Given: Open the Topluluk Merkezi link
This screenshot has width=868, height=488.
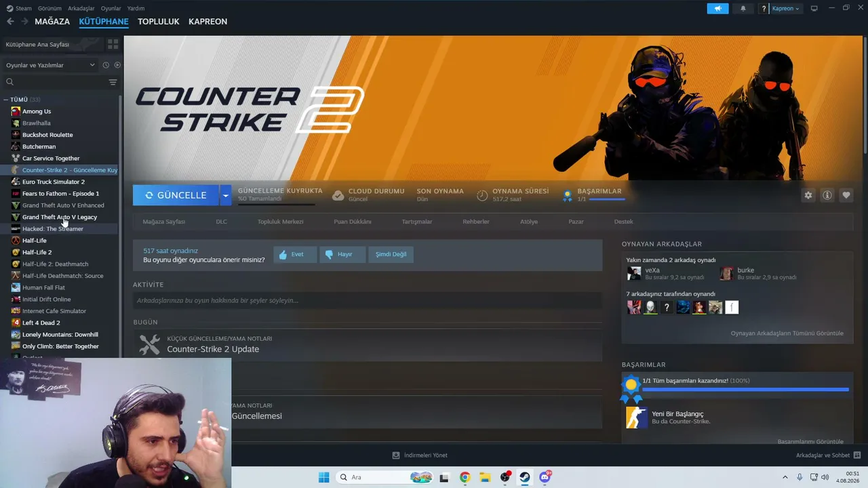Looking at the screenshot, I should [280, 222].
